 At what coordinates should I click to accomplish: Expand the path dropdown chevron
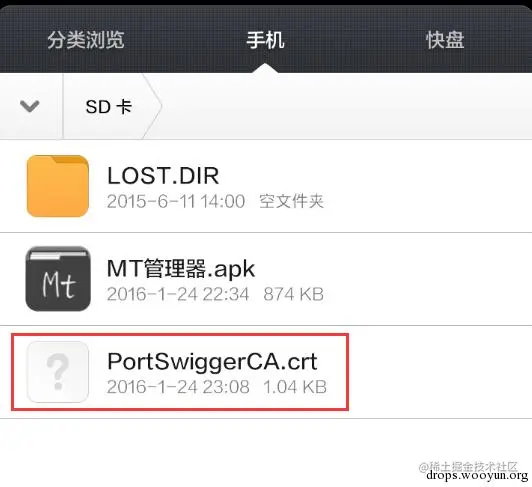click(x=30, y=106)
